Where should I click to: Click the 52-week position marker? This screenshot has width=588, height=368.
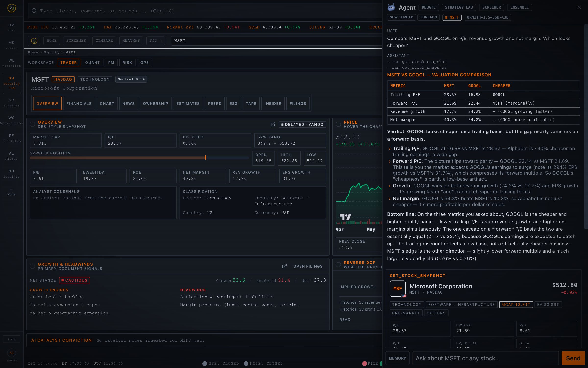click(x=206, y=158)
